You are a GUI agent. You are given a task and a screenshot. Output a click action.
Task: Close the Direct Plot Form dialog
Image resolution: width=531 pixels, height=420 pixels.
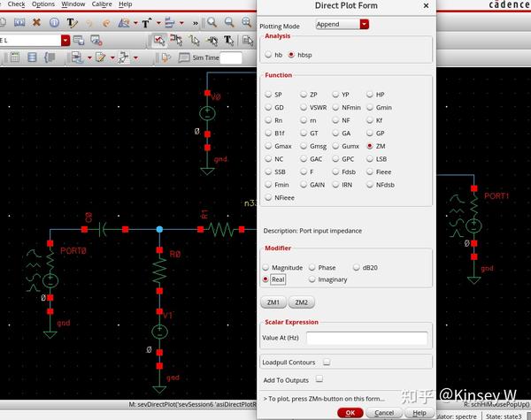426,6
